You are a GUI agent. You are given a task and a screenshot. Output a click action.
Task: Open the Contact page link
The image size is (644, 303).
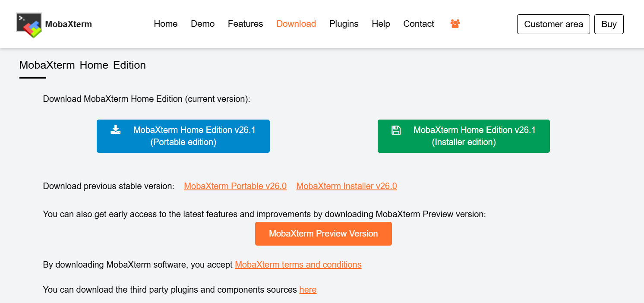click(418, 24)
